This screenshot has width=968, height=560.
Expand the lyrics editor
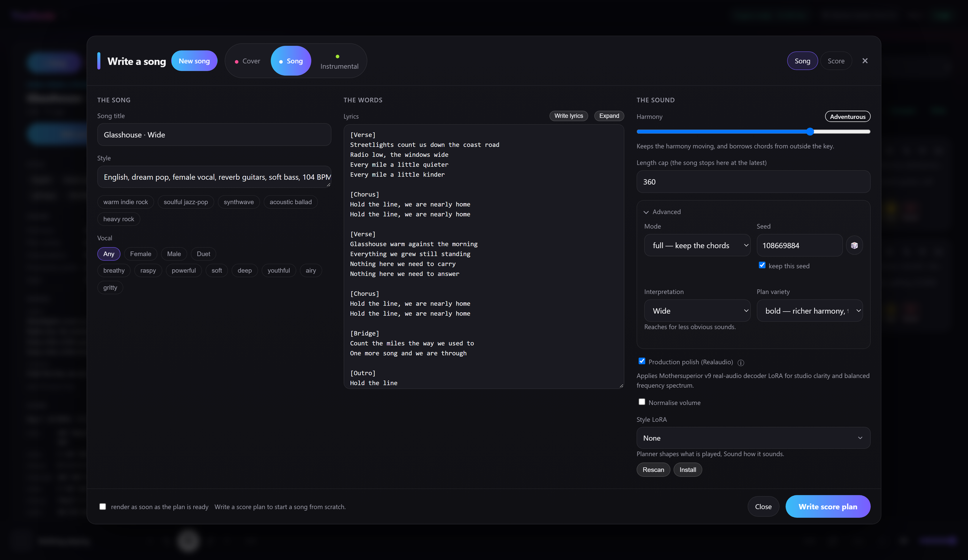click(609, 116)
